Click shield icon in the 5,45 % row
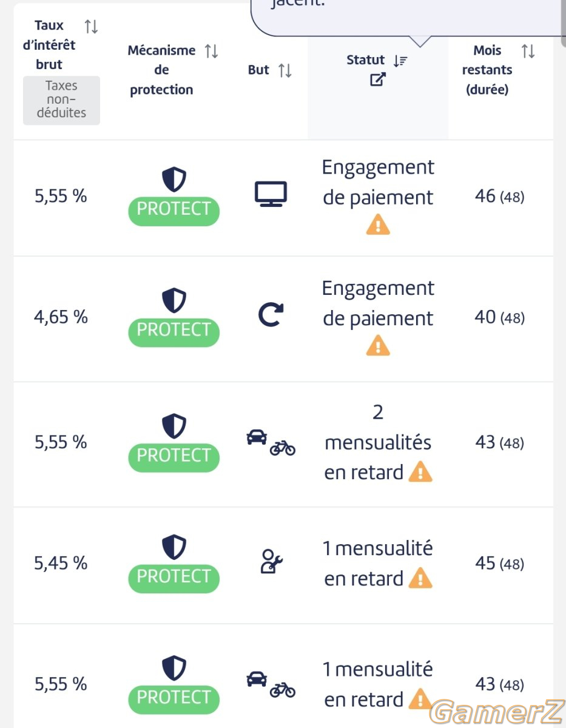Viewport: 566px width, 728px height. 174,547
